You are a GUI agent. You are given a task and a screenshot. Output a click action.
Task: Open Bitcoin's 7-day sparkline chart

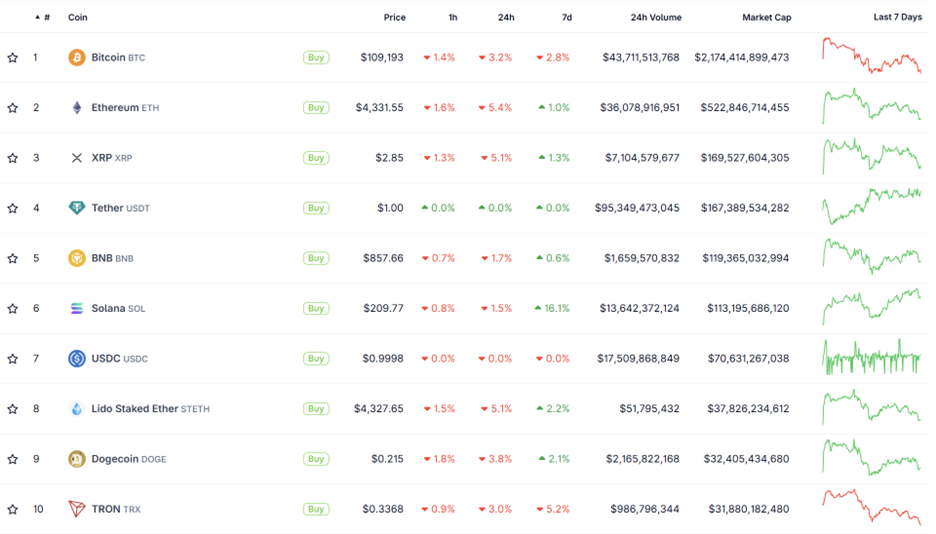tap(872, 55)
